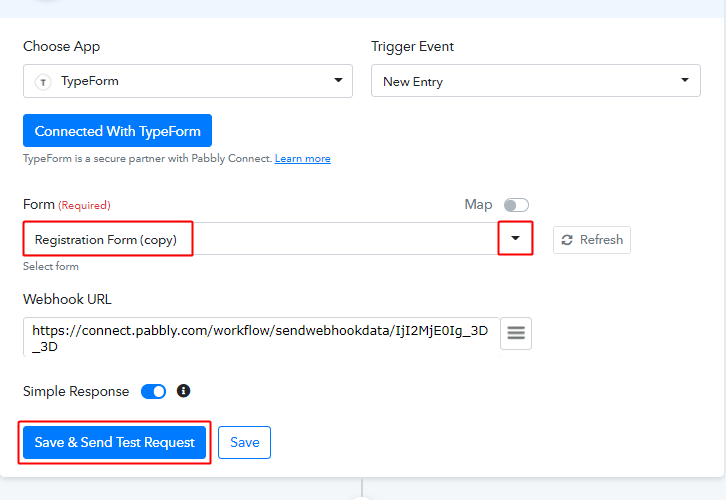This screenshot has height=500, width=726.
Task: Click the Webhook URL label
Action: [x=67, y=300]
